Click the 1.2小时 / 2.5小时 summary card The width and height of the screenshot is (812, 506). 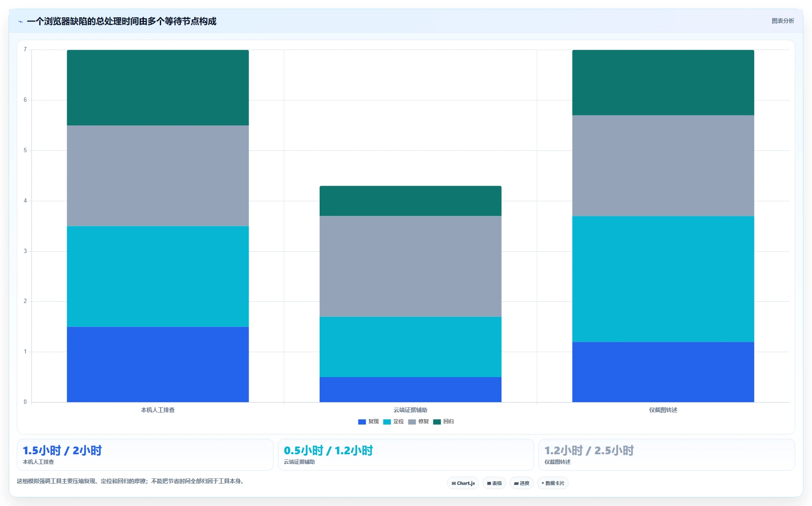click(666, 455)
